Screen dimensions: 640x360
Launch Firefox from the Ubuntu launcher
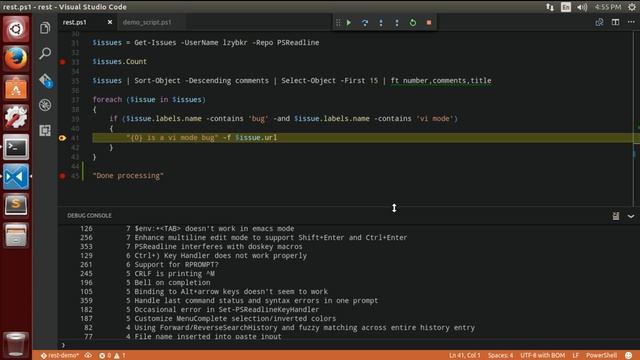(x=16, y=58)
